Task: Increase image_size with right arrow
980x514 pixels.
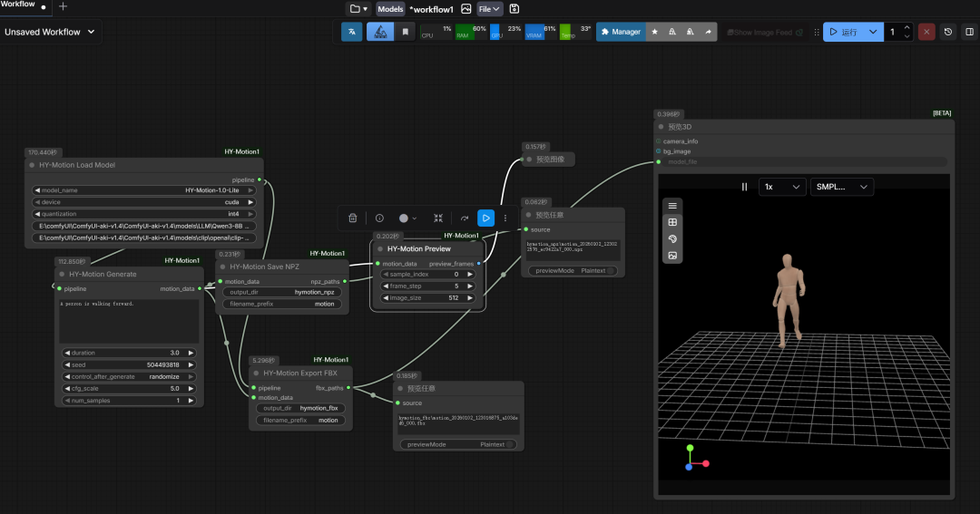Action: 470,298
